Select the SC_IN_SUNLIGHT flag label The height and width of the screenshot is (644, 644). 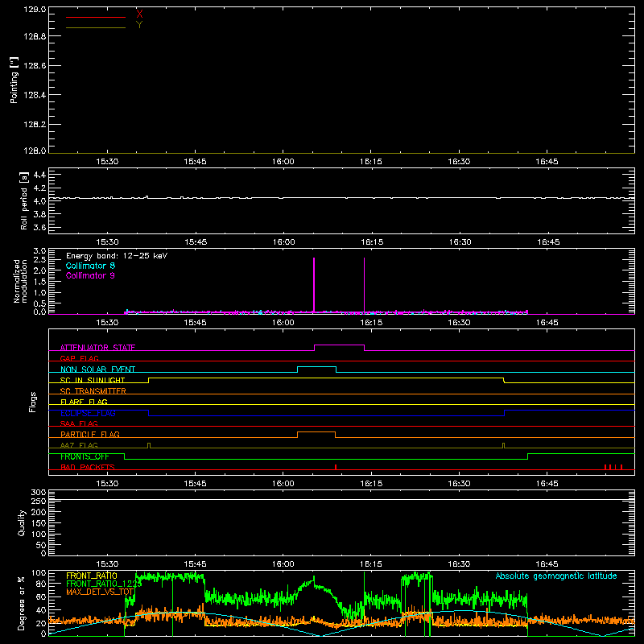pyautogui.click(x=92, y=380)
